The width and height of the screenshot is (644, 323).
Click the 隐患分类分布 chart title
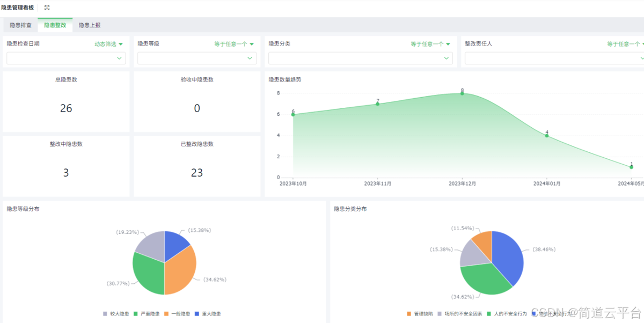[350, 209]
